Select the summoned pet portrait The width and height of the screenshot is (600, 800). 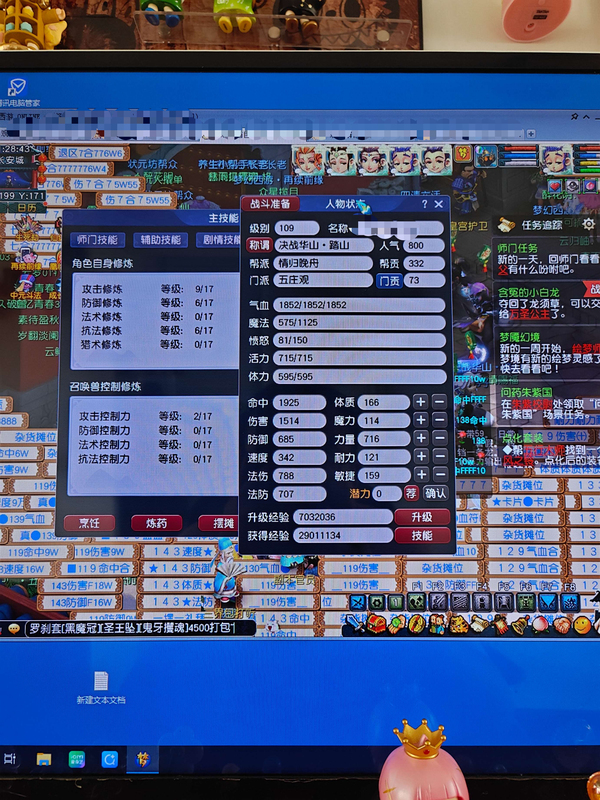[x=486, y=156]
